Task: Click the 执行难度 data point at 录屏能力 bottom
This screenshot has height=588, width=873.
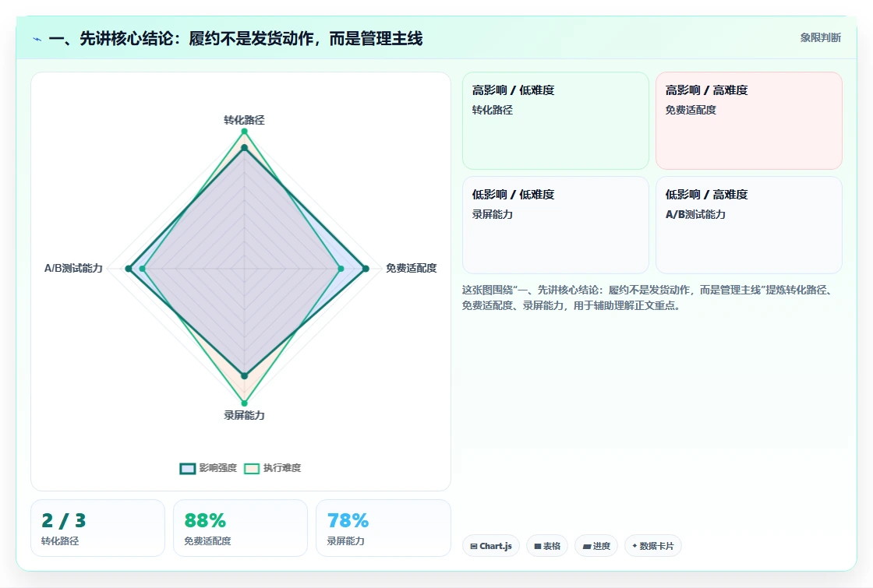Action: click(244, 403)
